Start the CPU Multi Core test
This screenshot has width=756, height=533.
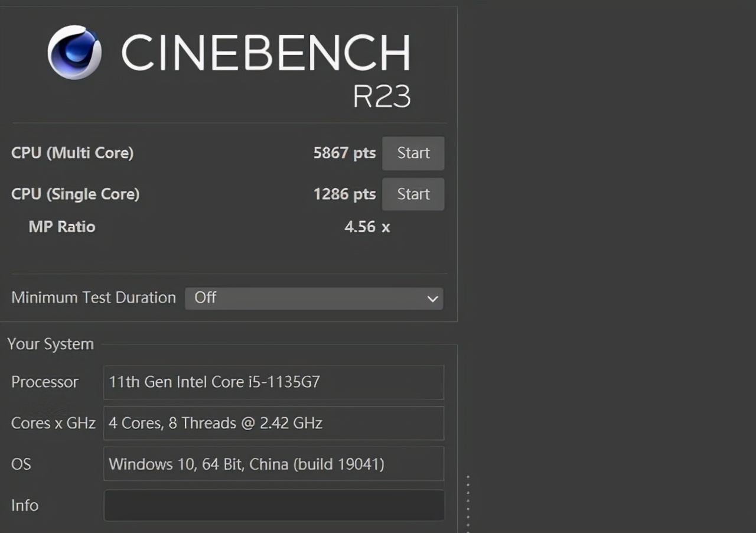(413, 153)
